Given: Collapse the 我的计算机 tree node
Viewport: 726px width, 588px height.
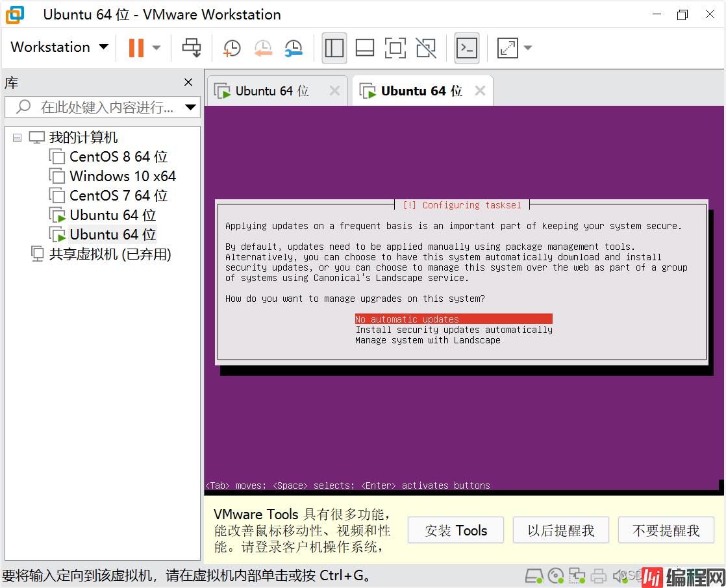Looking at the screenshot, I should pyautogui.click(x=17, y=138).
